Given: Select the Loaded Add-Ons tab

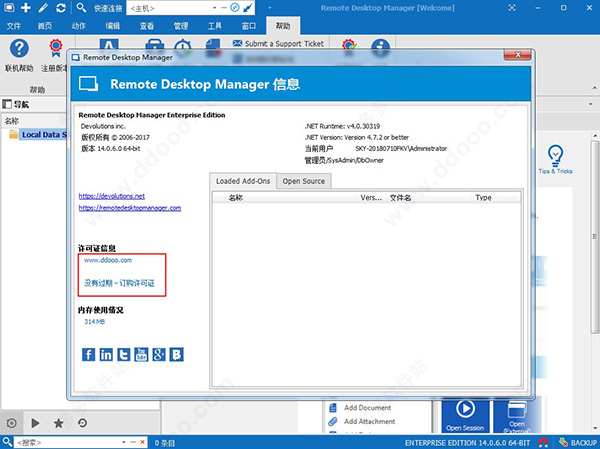Looking at the screenshot, I should [243, 181].
